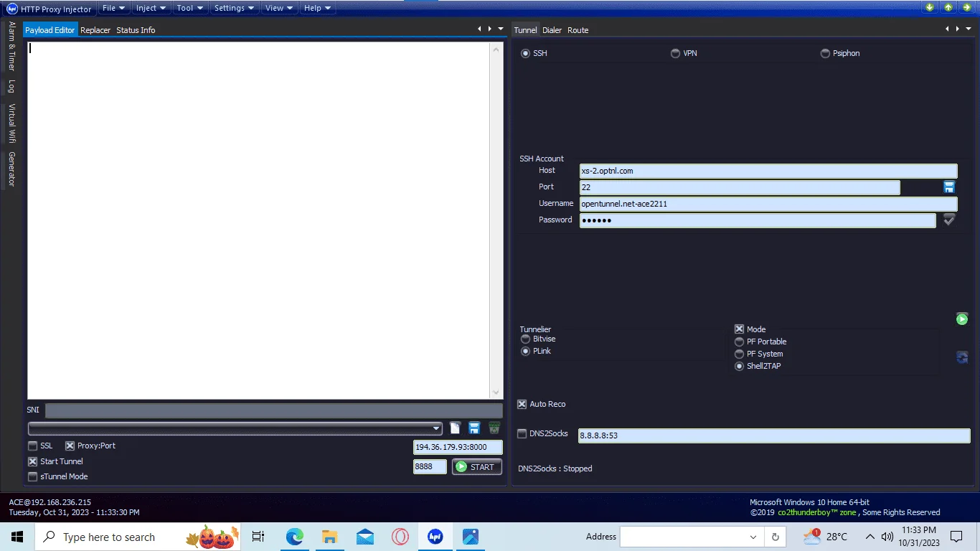This screenshot has width=980, height=551.
Task: Select the PF Portable mode
Action: [x=739, y=342]
